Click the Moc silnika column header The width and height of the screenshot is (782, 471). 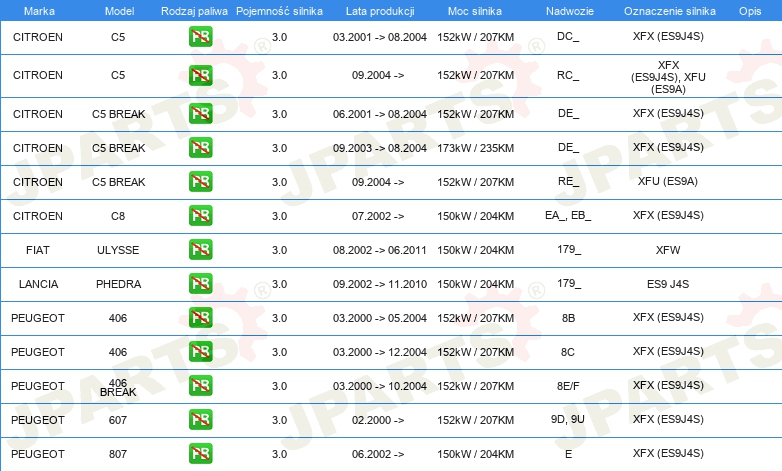pos(475,11)
